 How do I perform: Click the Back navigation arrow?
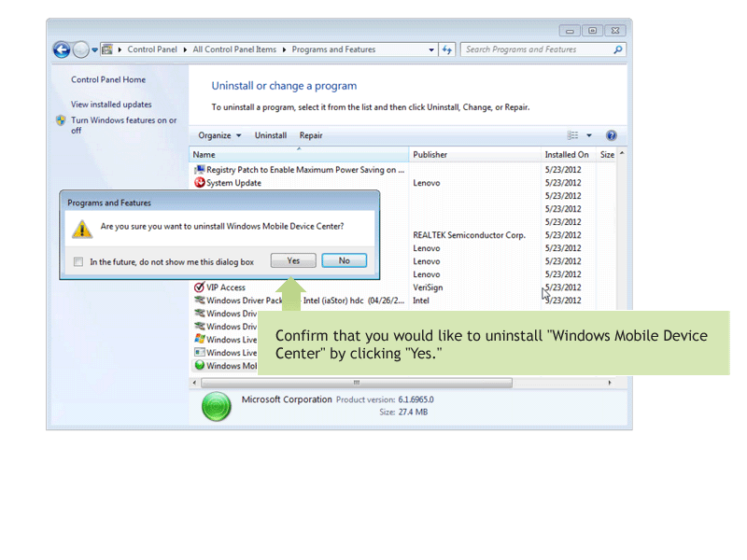click(x=62, y=49)
